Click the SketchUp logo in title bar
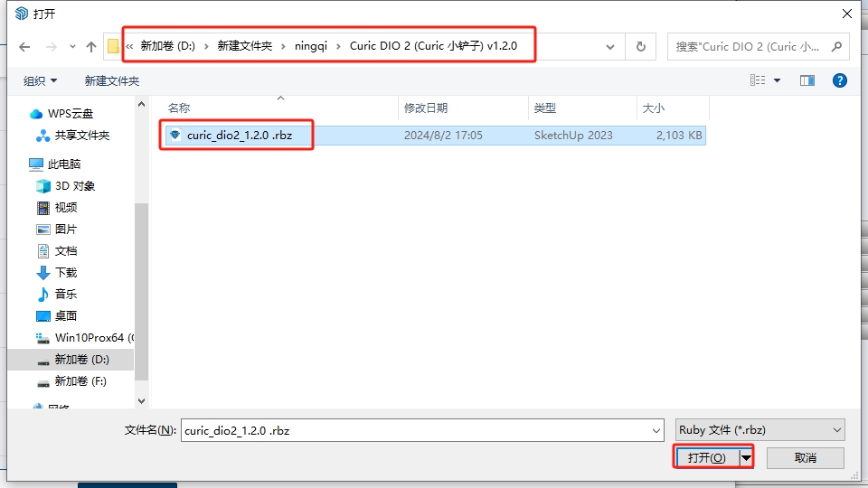The width and height of the screenshot is (868, 488). click(x=22, y=14)
